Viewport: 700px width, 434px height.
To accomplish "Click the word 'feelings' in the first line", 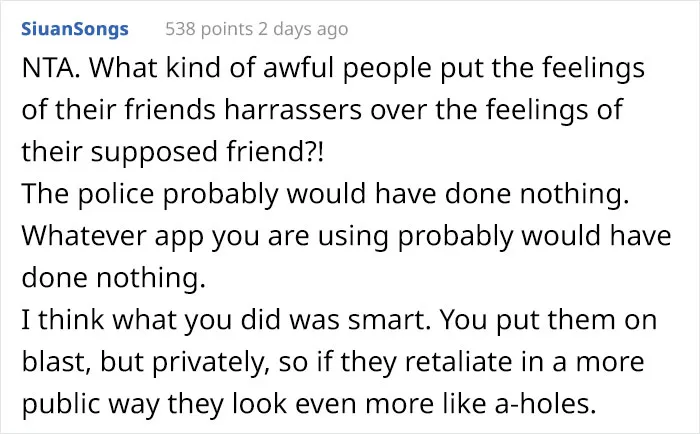I will coord(594,69).
